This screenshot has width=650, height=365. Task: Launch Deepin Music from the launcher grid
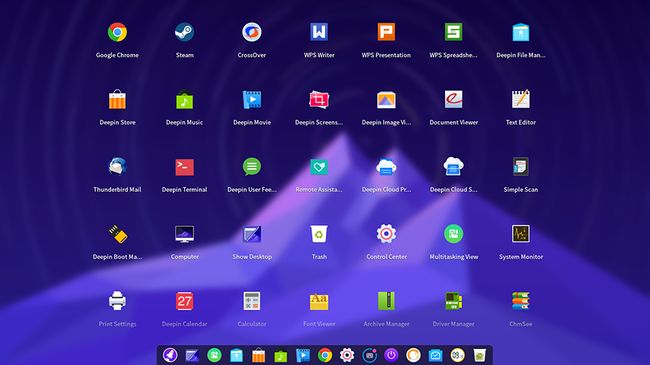(x=184, y=100)
